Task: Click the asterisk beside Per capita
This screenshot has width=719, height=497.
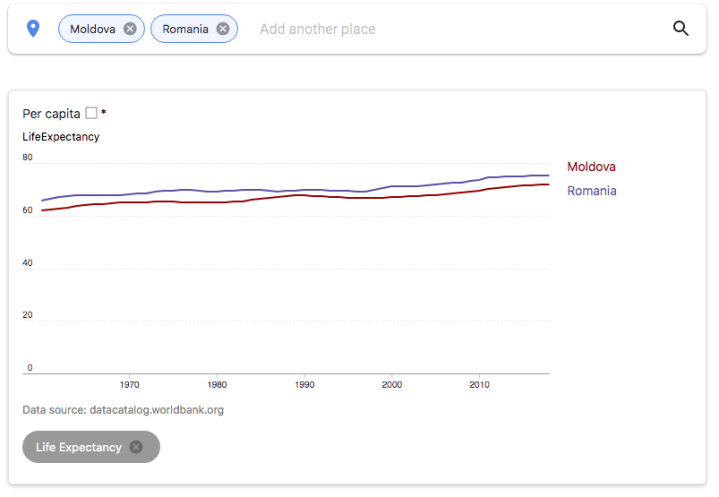Action: point(103,113)
